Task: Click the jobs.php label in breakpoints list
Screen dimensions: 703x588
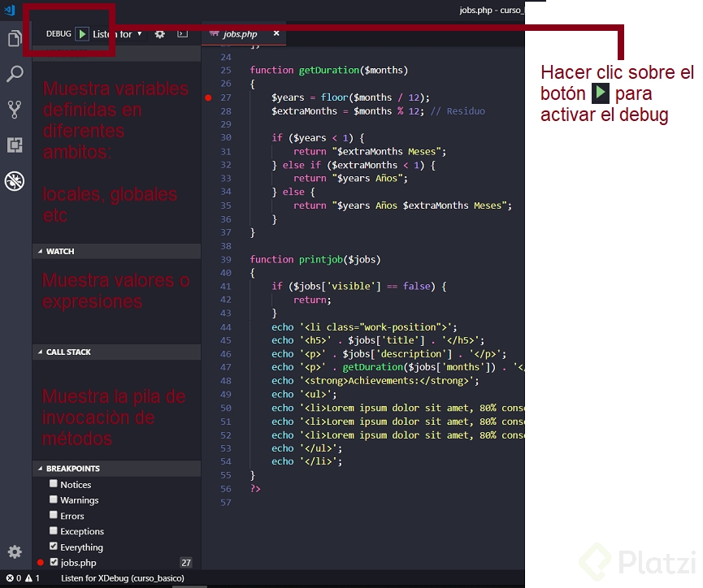Action: pos(78,563)
